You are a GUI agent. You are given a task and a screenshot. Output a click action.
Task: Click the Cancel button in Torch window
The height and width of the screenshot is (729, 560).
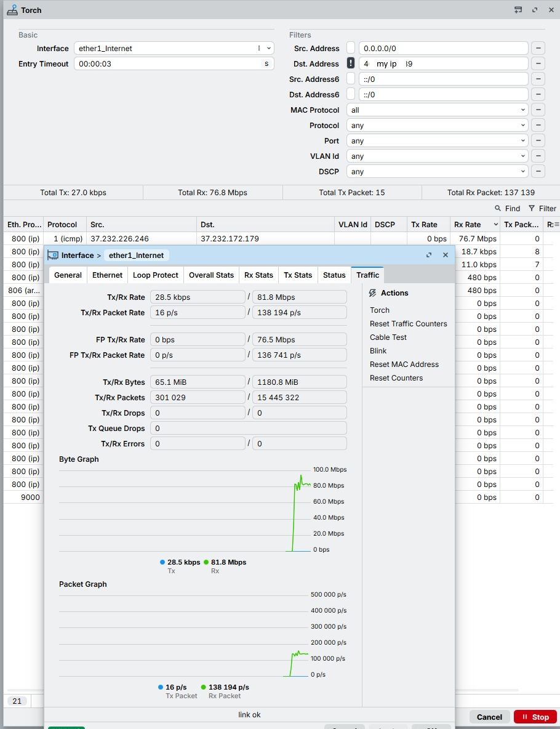(x=489, y=717)
